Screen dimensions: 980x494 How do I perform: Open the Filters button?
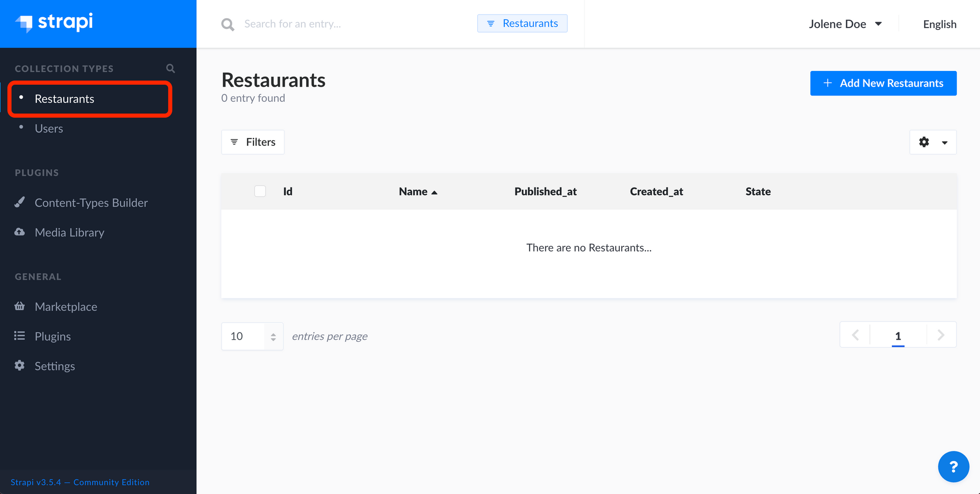pyautogui.click(x=253, y=142)
